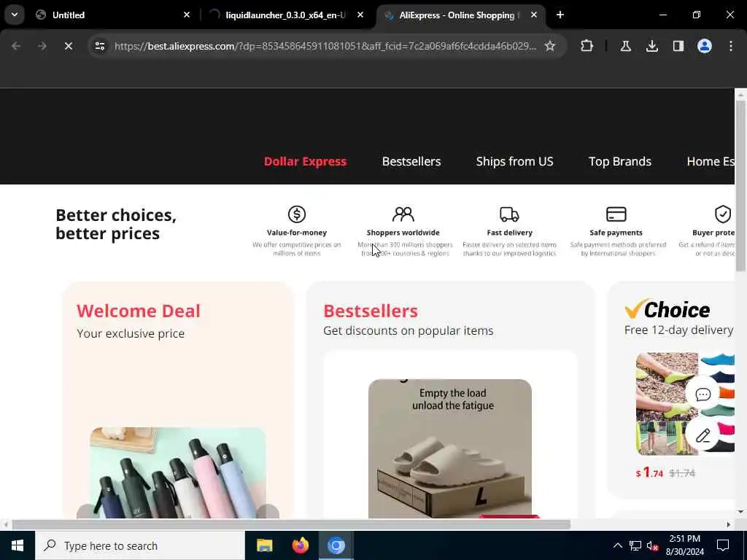Click the Fast delivery truck icon

[x=509, y=214]
